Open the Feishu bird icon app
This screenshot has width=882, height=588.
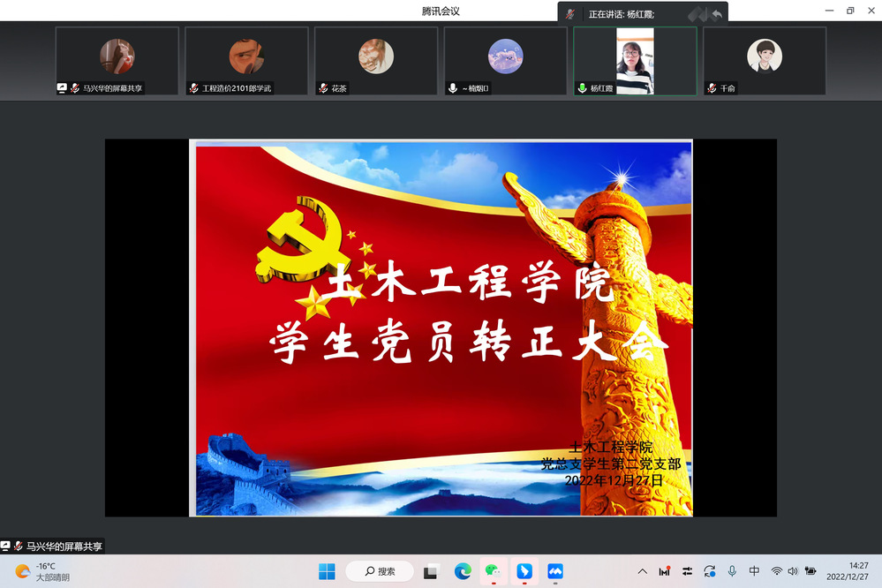tap(524, 571)
